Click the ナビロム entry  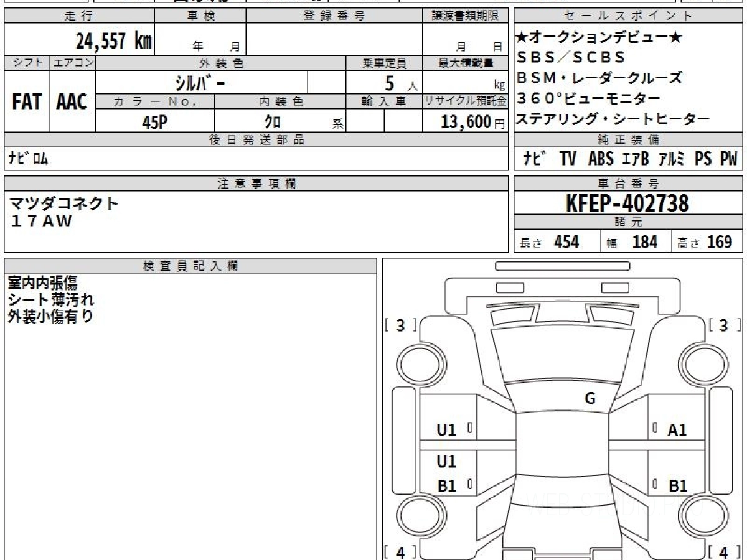(28, 159)
